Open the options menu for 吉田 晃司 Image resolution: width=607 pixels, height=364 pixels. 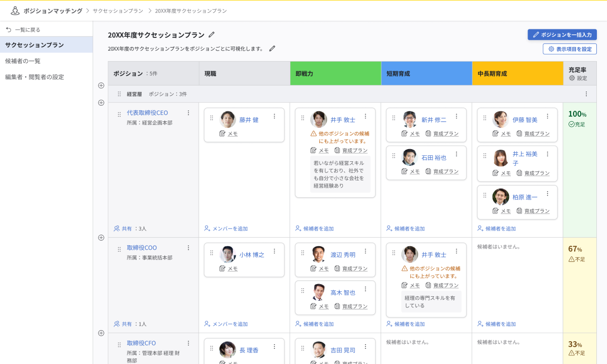[366, 347]
